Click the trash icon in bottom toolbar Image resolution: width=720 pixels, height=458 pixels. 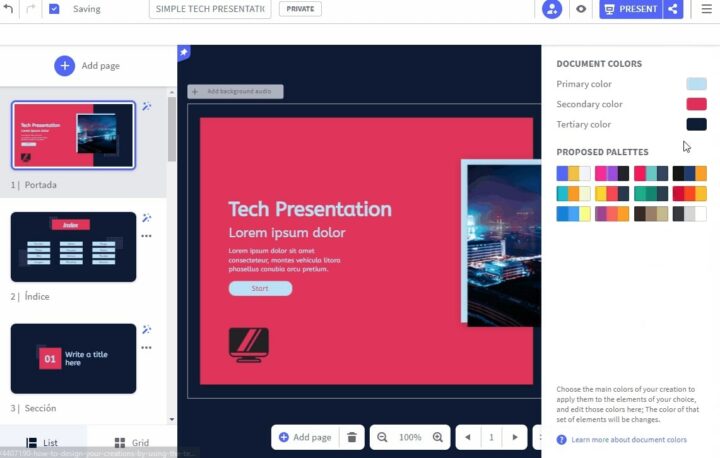coord(351,437)
